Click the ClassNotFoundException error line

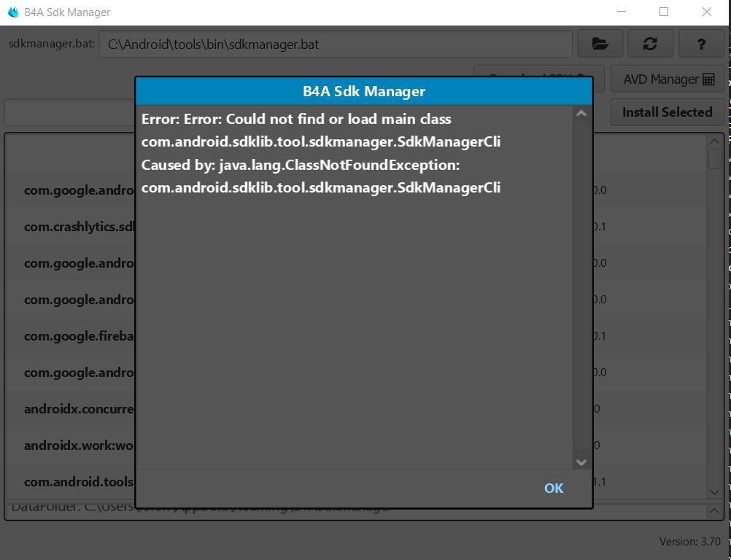tap(301, 165)
